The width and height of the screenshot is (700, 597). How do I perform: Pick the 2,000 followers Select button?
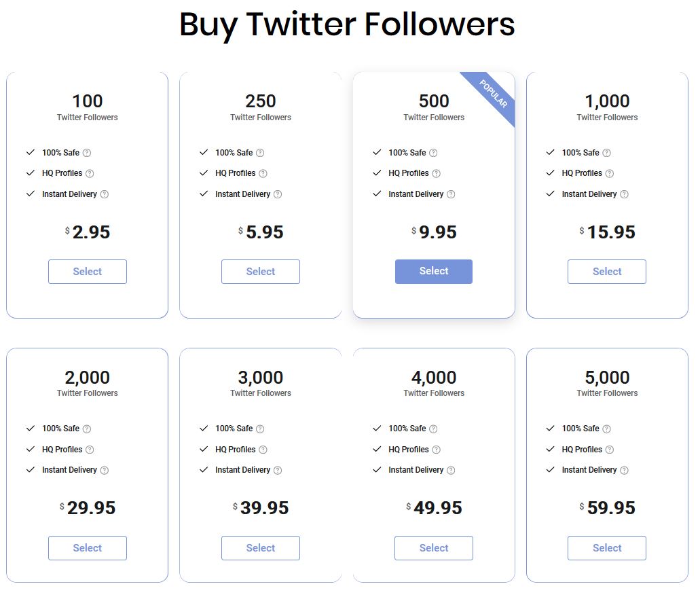click(x=88, y=548)
